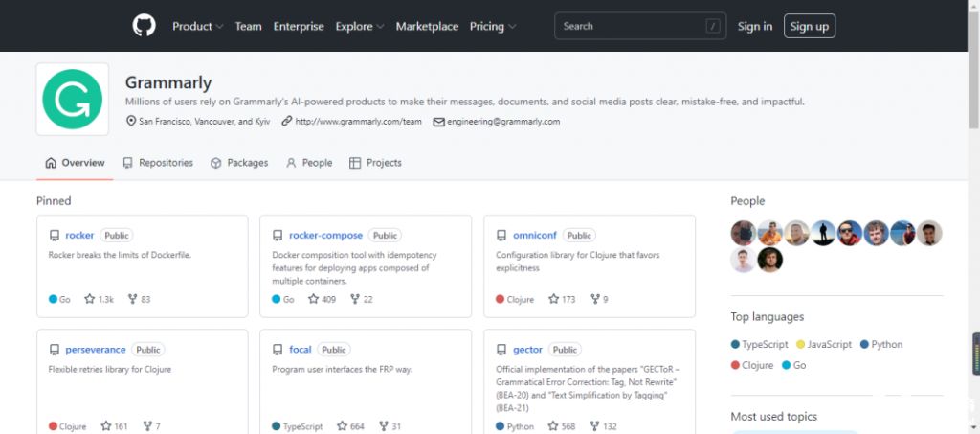Open the last avatar in People's second row
The image size is (980, 434).
point(770,260)
